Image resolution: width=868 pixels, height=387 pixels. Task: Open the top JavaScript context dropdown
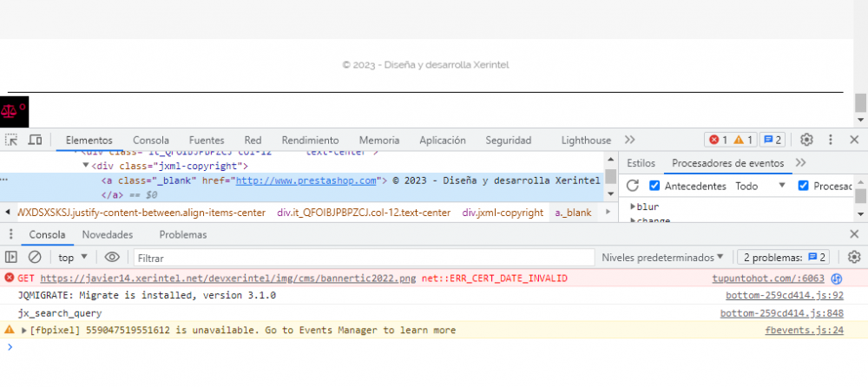tap(73, 258)
